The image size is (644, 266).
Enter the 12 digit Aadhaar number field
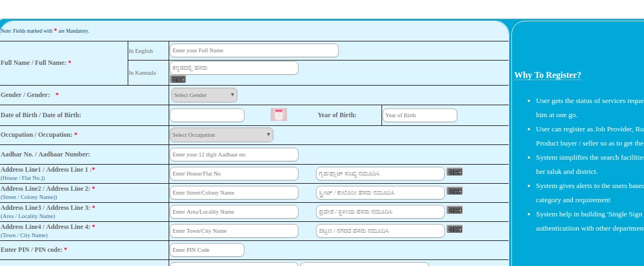(x=234, y=155)
